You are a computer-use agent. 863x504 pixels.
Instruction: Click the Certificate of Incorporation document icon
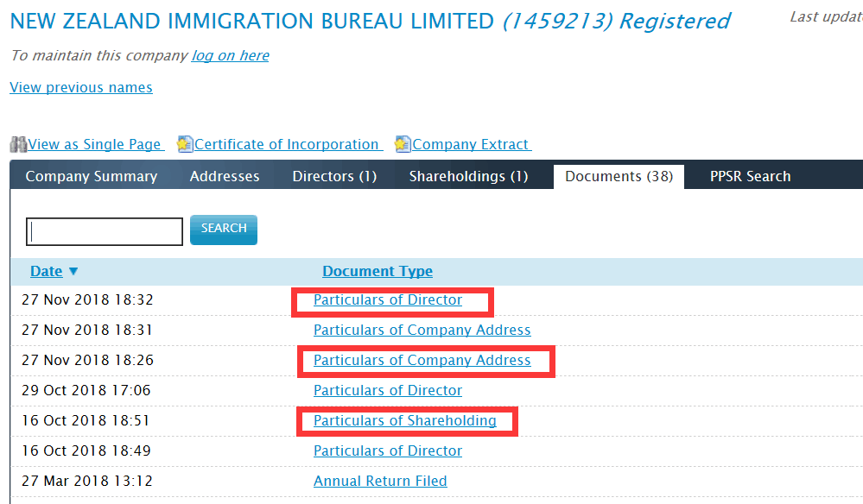(x=185, y=144)
